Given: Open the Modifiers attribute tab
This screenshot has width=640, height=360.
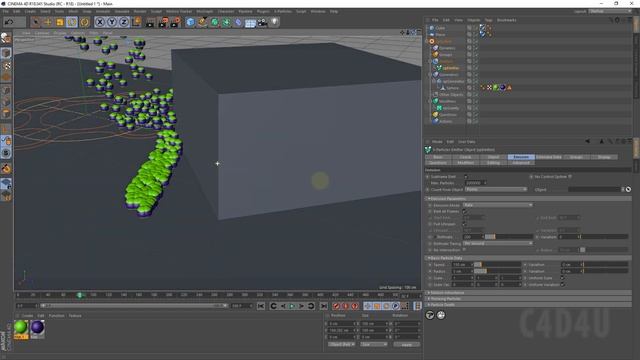Looking at the screenshot, I should coord(466,163).
